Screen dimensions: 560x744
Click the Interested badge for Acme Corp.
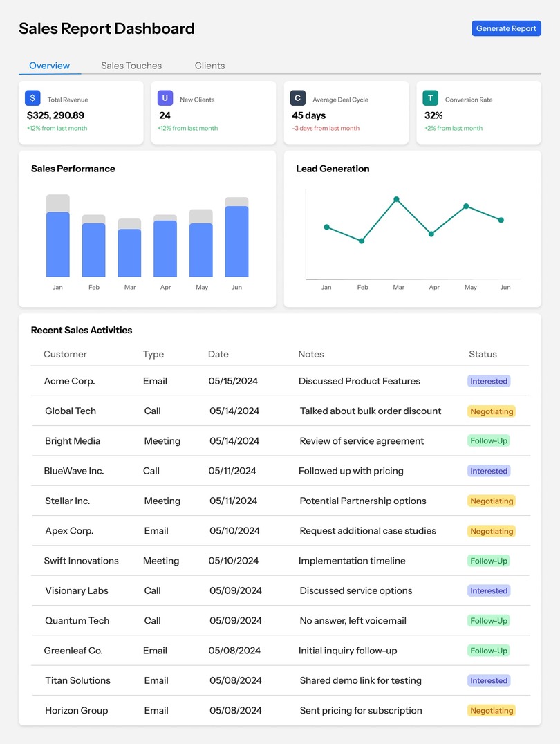click(x=489, y=381)
